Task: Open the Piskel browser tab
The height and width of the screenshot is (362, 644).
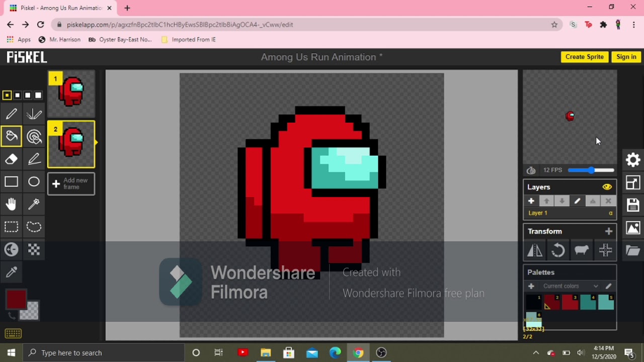Action: 60,8
